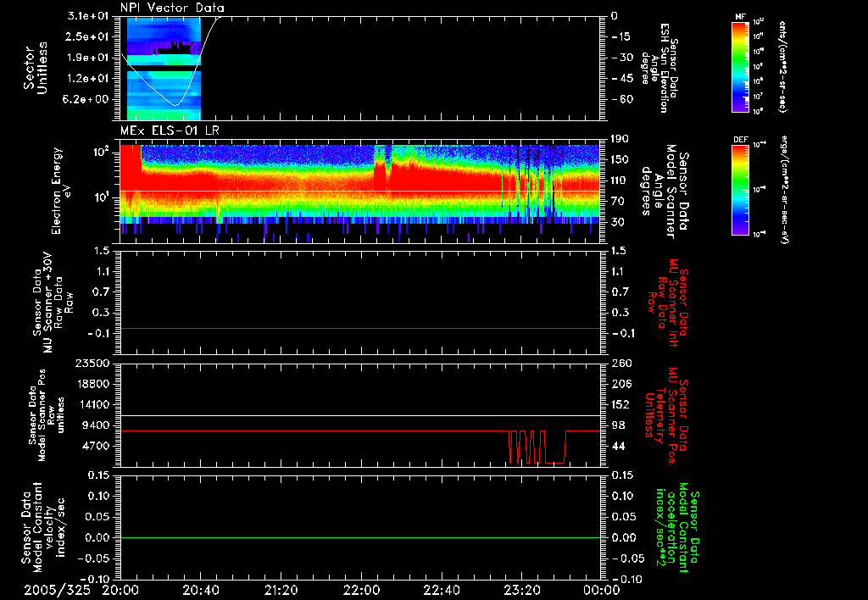Click the red MU Scanner Inh Raw Data title

[667, 303]
